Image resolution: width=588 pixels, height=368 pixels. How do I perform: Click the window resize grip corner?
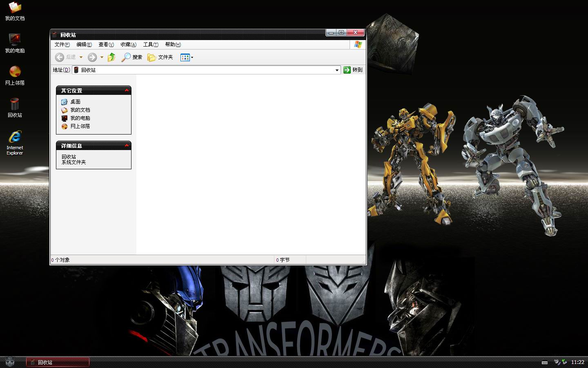[363, 262]
